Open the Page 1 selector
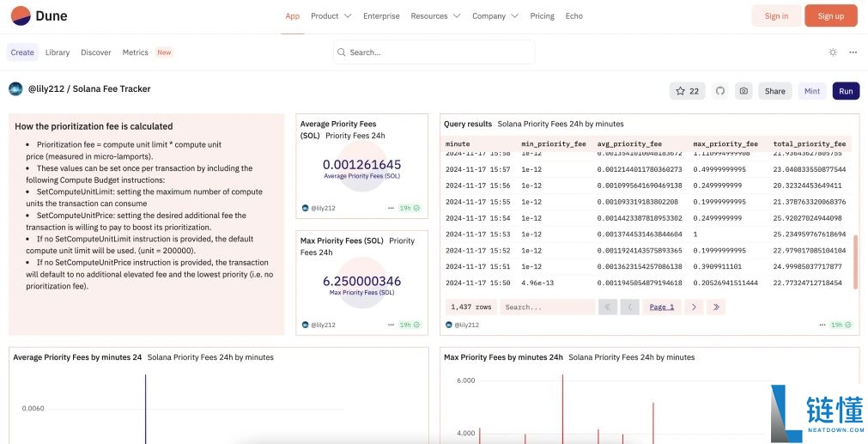 (662, 307)
